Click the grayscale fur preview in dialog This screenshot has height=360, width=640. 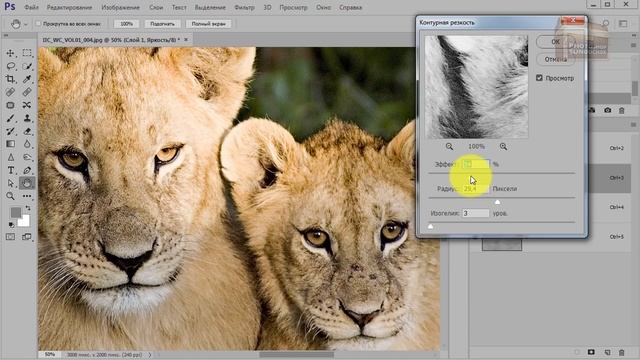pos(476,87)
